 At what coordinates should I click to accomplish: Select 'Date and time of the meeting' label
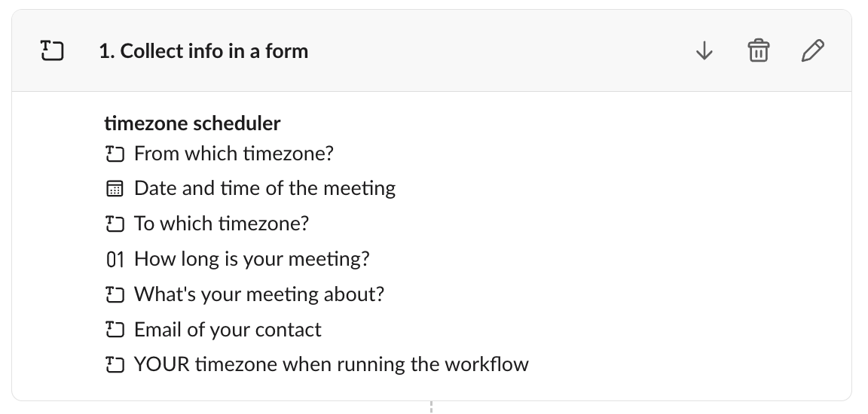(264, 188)
